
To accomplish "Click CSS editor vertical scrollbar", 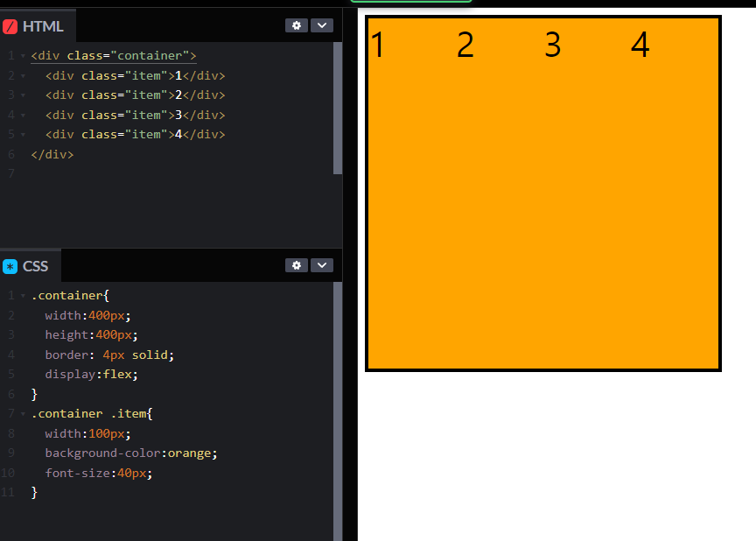I will (338, 411).
